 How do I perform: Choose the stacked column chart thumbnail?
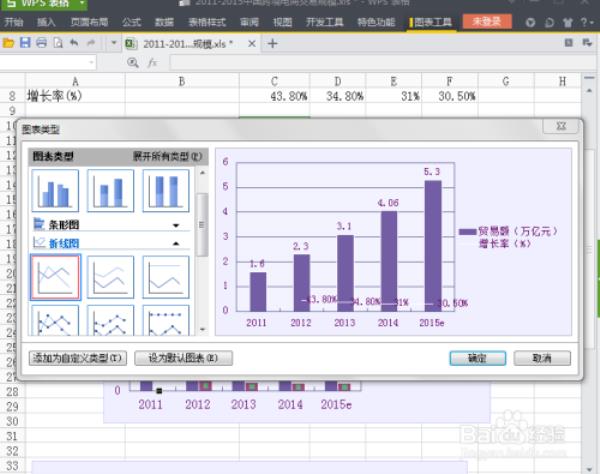pyautogui.click(x=111, y=190)
